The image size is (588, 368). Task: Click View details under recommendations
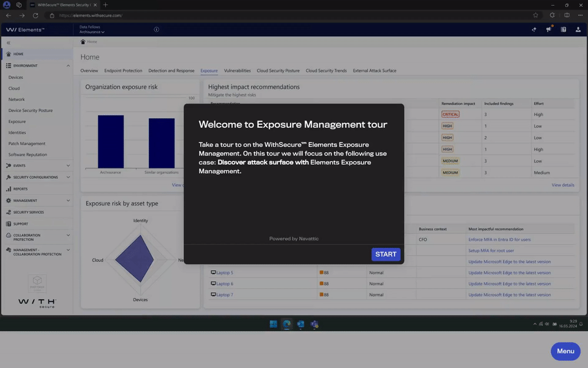pos(563,185)
